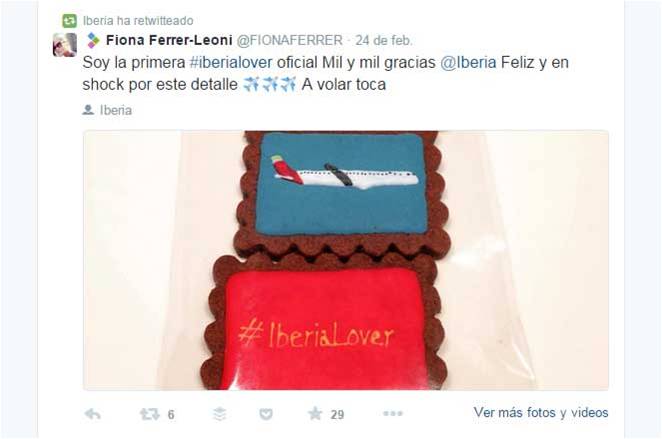Viewport: 662px width, 439px height.
Task: Open the #iberialover hashtag
Action: click(x=231, y=62)
